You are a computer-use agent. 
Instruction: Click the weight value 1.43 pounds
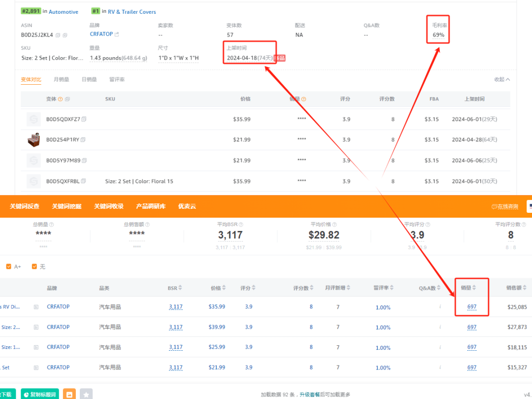pyautogui.click(x=118, y=58)
